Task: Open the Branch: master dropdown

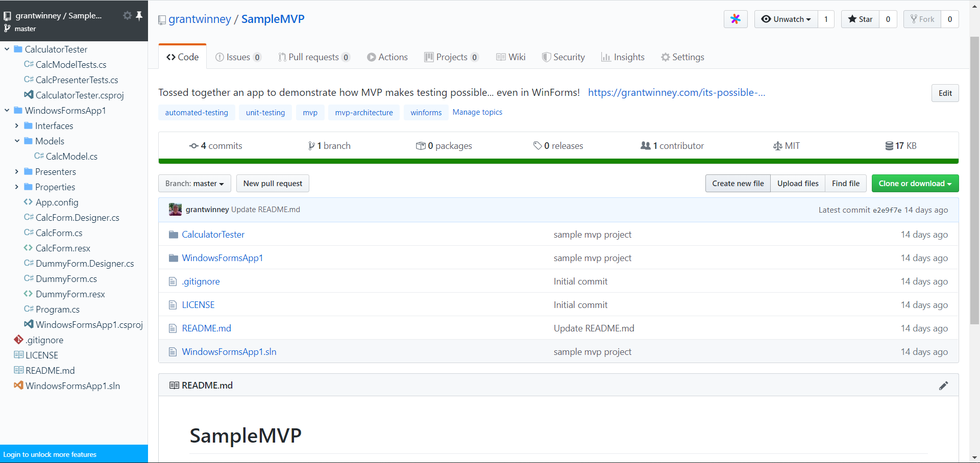Action: click(194, 184)
